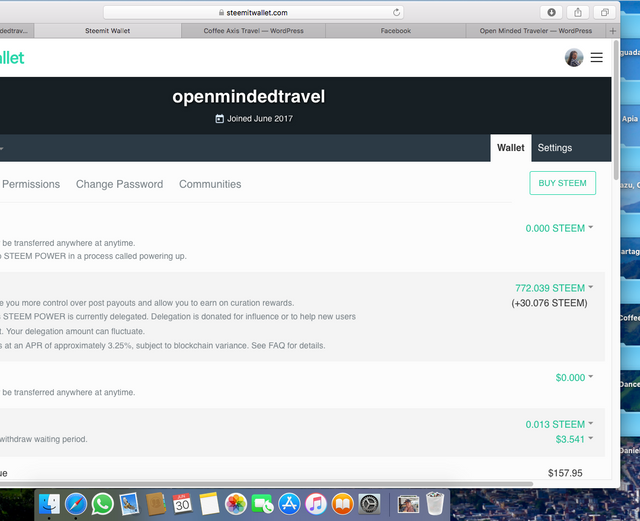This screenshot has width=640, height=521.
Task: Open Finder from the dock
Action: tap(49, 503)
